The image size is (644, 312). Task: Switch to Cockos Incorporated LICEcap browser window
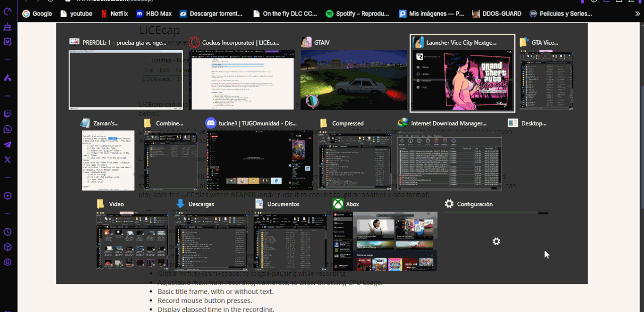(x=242, y=73)
